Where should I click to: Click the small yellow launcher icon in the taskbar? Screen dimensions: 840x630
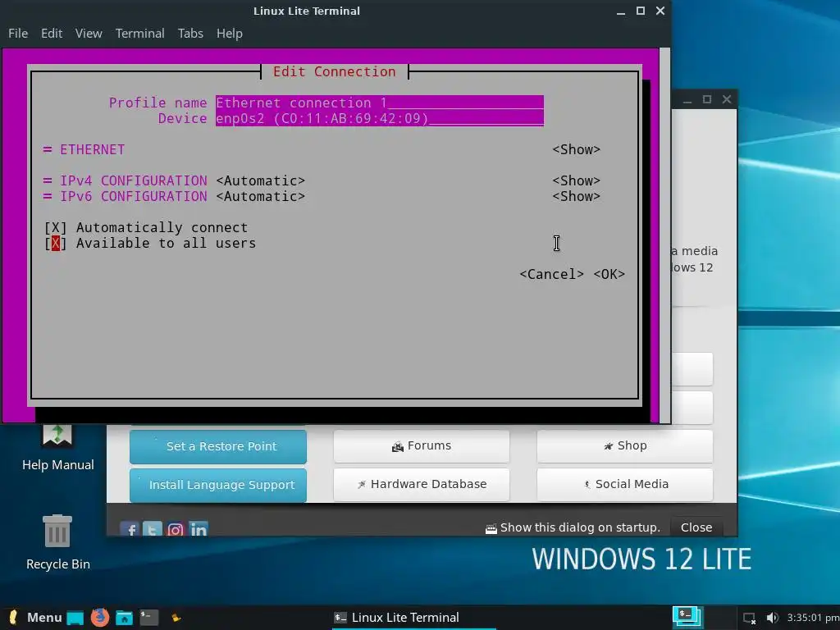(x=176, y=619)
